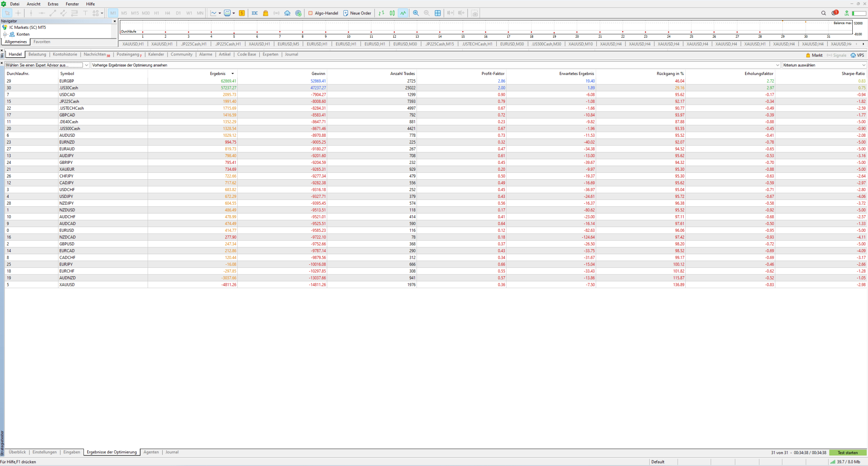Viewport: 868px width, 466px height.
Task: Select the M1 timeframe button
Action: pyautogui.click(x=113, y=13)
